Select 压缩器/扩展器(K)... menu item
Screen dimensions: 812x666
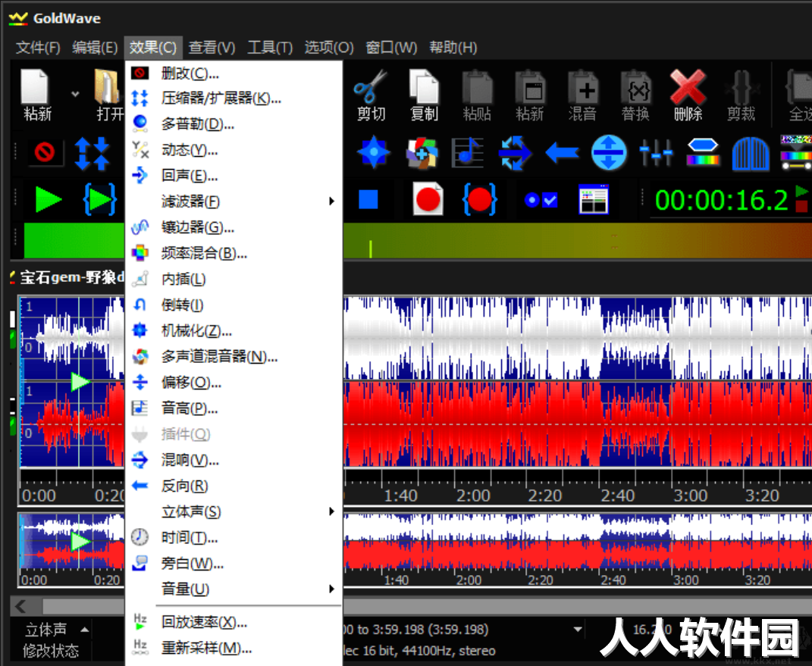234,98
